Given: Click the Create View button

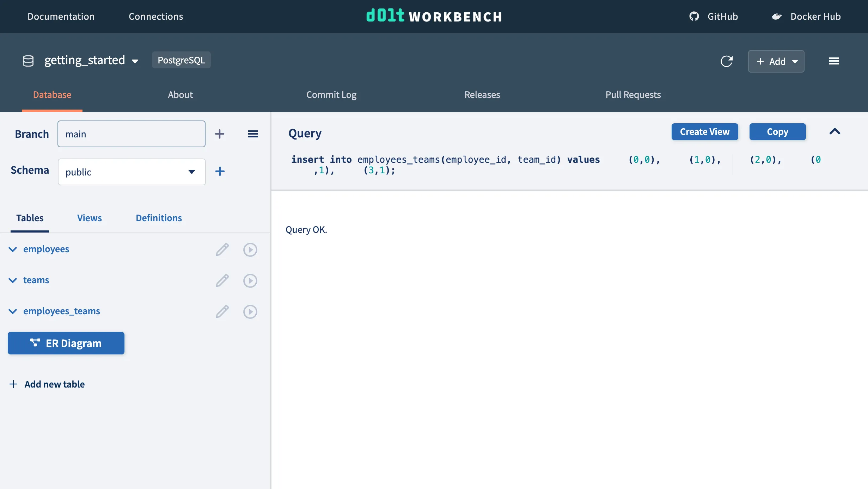Looking at the screenshot, I should (704, 132).
